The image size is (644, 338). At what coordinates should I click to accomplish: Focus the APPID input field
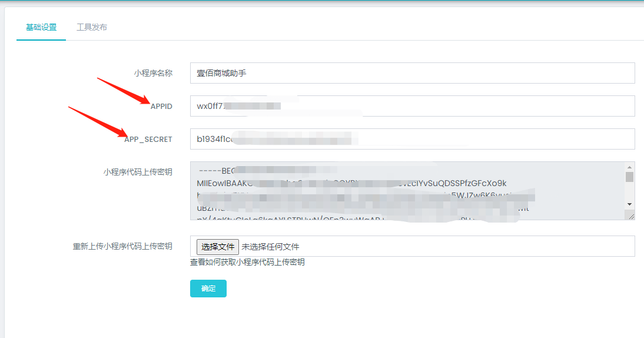[412, 106]
